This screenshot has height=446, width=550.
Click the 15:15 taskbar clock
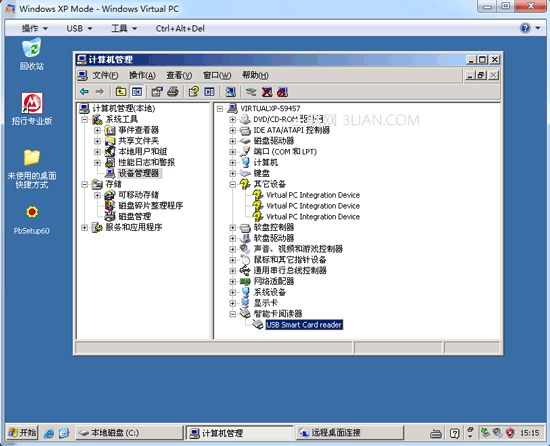529,433
